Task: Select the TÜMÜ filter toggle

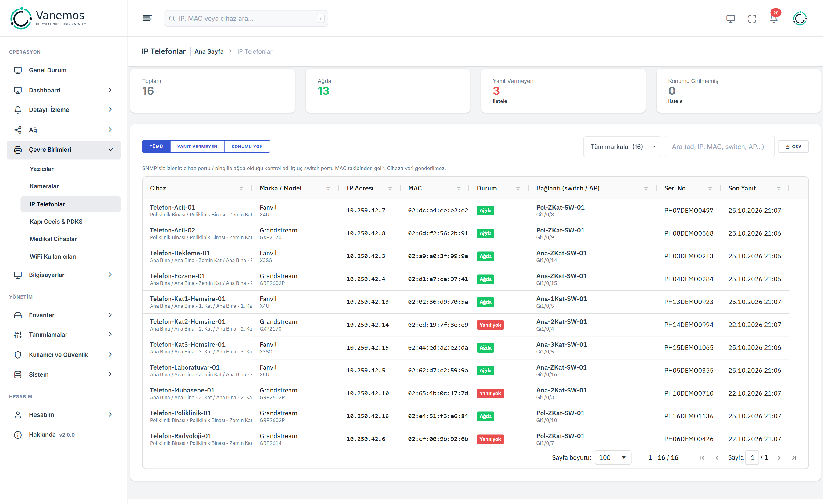Action: pos(156,146)
